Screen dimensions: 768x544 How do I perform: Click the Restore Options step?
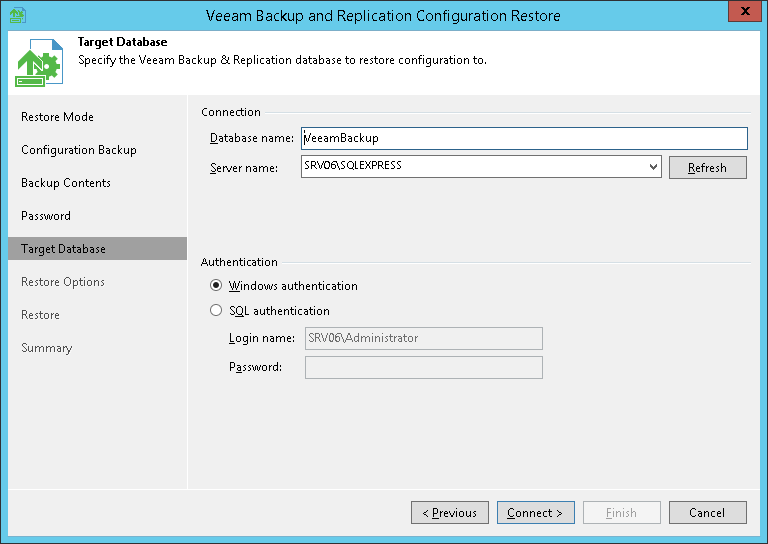tap(63, 282)
